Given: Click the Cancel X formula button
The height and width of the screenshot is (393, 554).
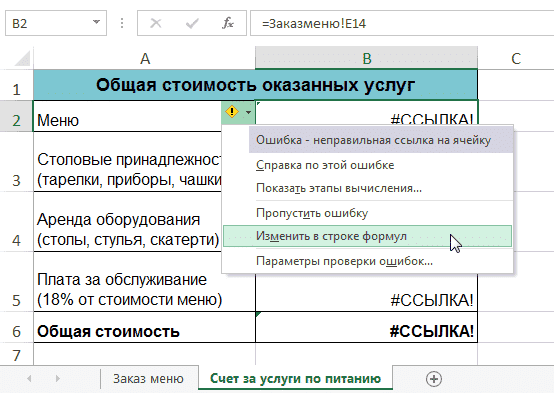Looking at the screenshot, I should coord(155,23).
